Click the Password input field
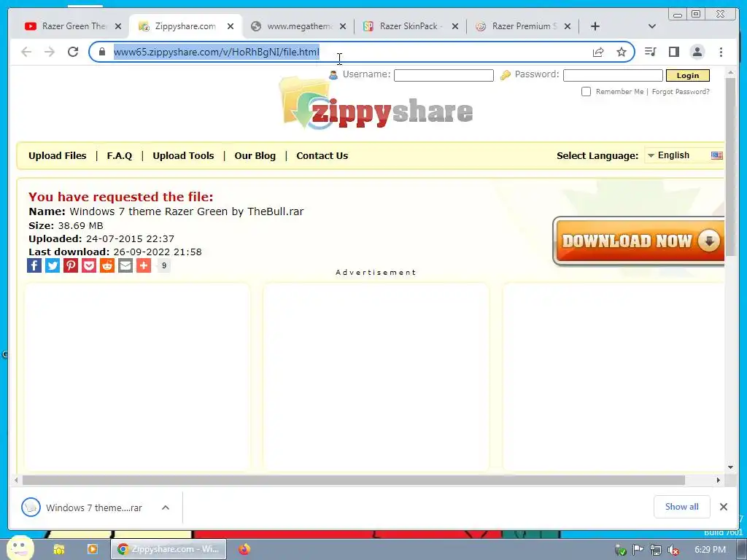 [x=613, y=75]
